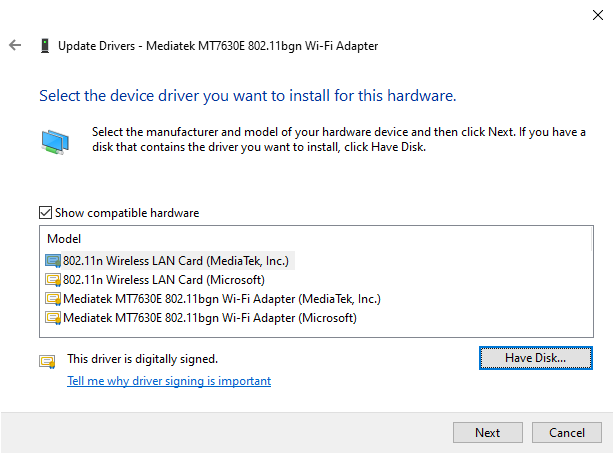This screenshot has width=614, height=454.
Task: Click icon of 802.11n Wireless LAN Card (Microsoft)
Action: pos(53,280)
